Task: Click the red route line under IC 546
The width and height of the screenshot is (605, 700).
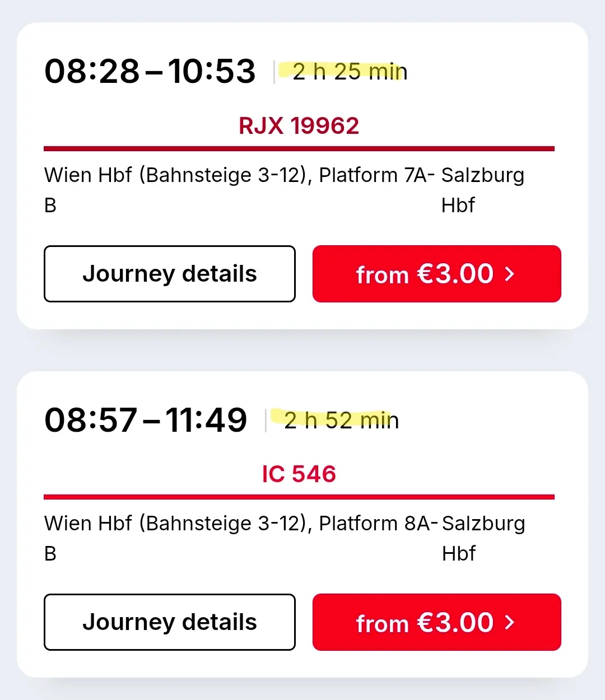Action: point(299,497)
